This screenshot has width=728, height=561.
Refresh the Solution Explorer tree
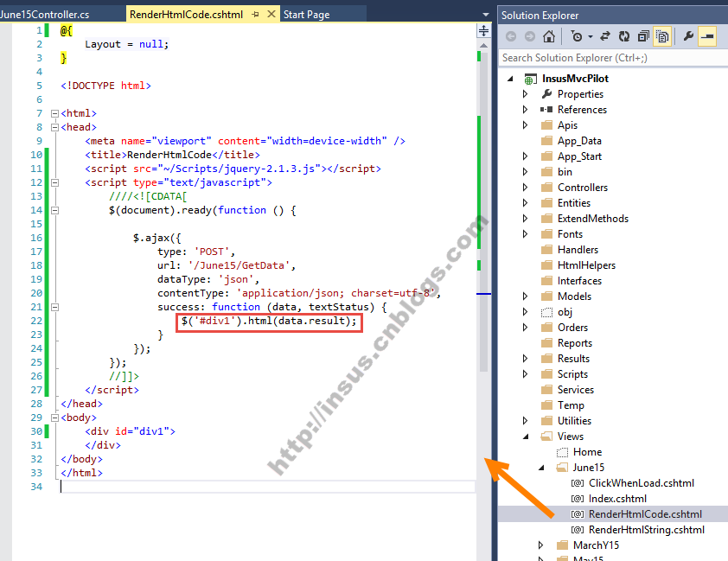click(x=624, y=36)
